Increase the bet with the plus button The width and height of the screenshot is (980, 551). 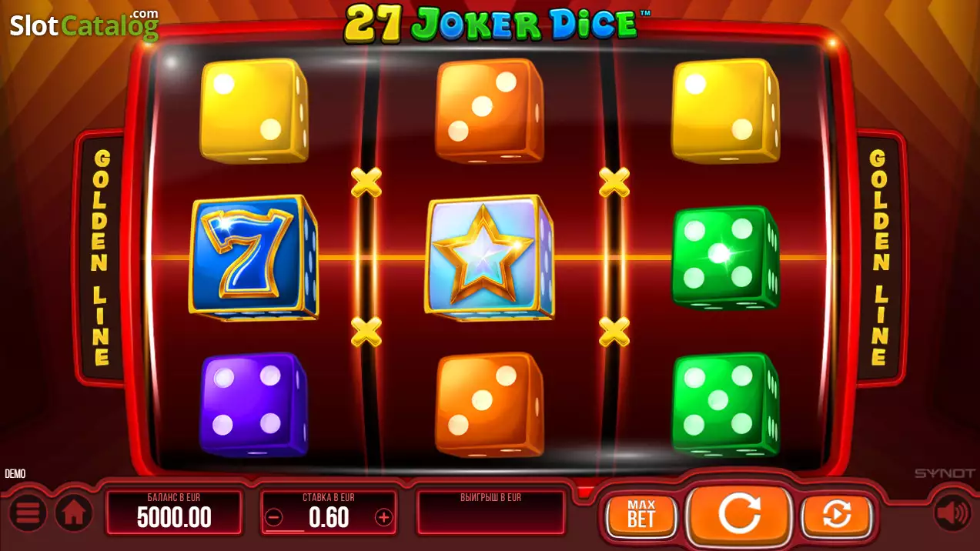(383, 518)
